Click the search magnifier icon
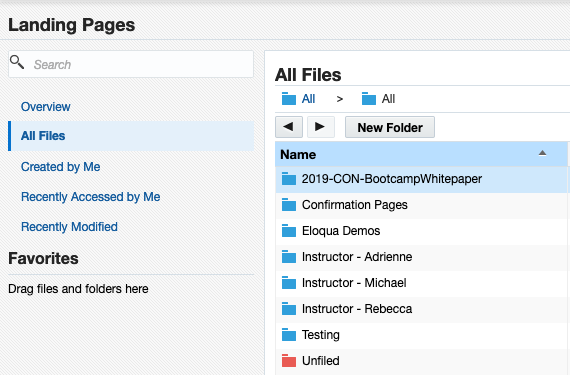This screenshot has height=375, width=570. [x=17, y=62]
